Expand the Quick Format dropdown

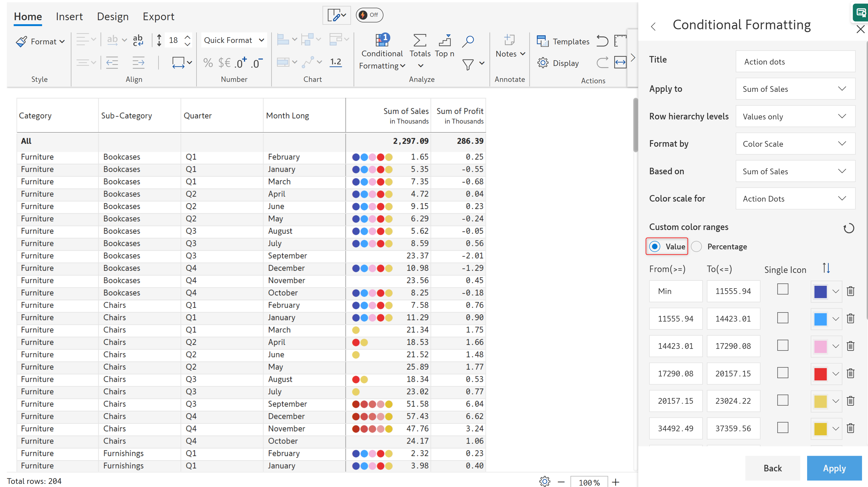tap(234, 40)
